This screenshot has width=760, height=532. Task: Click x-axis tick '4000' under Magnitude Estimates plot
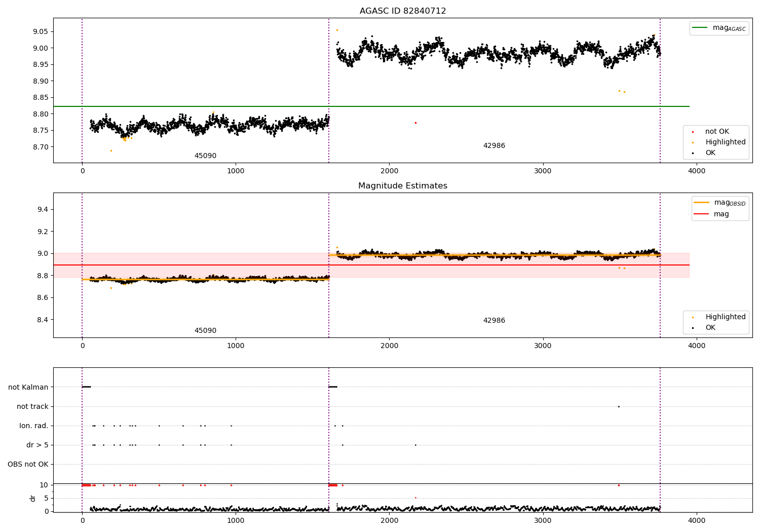coord(697,346)
